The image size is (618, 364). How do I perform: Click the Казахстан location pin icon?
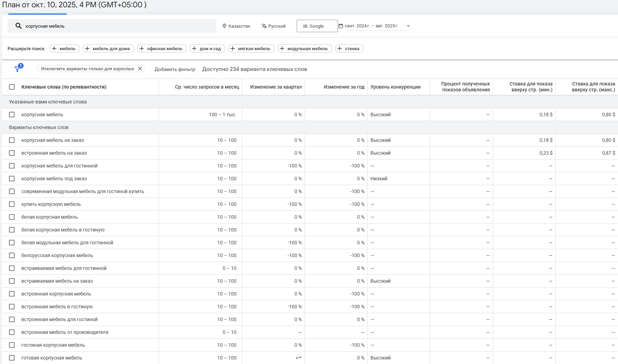pyautogui.click(x=224, y=26)
